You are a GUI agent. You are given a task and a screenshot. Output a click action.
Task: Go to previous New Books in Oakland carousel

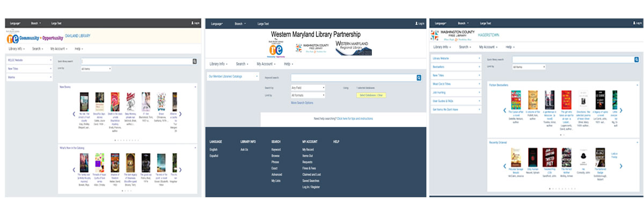pos(74,114)
